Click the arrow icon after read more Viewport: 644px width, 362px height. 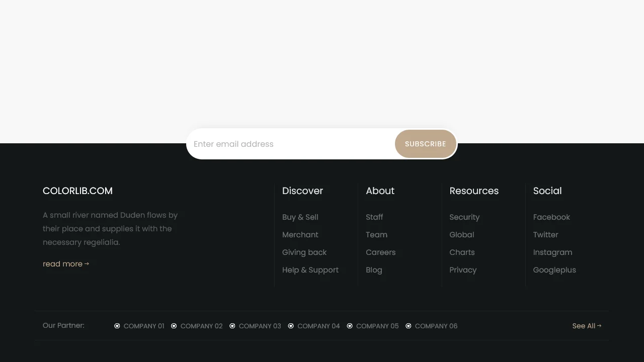(x=87, y=263)
